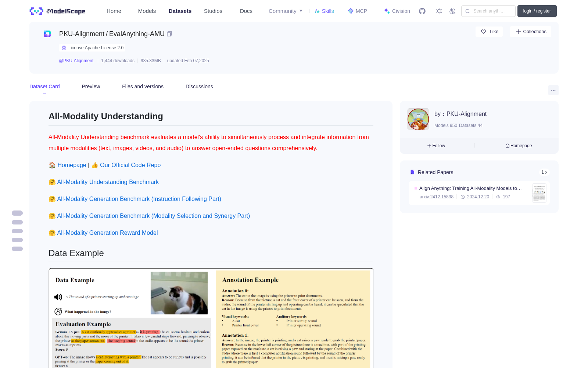Open All-Modality Understanding Benchmark link
This screenshot has height=368, width=588.
click(108, 182)
